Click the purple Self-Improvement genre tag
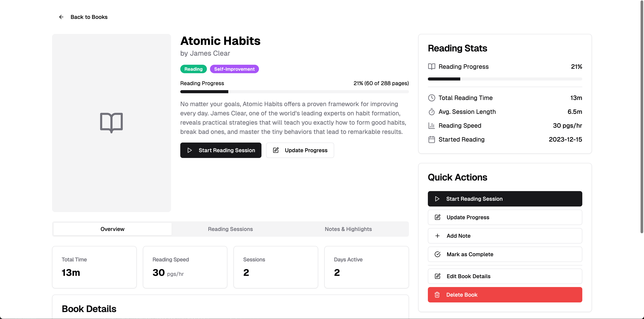 (x=234, y=69)
